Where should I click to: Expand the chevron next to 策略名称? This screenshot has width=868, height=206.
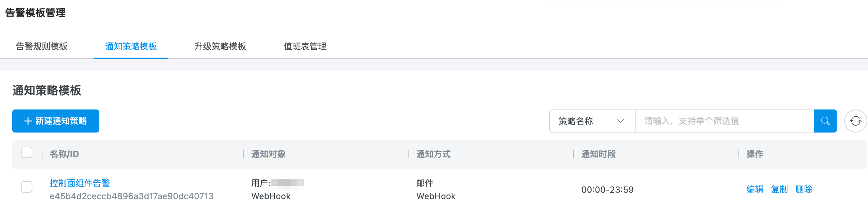pos(620,121)
